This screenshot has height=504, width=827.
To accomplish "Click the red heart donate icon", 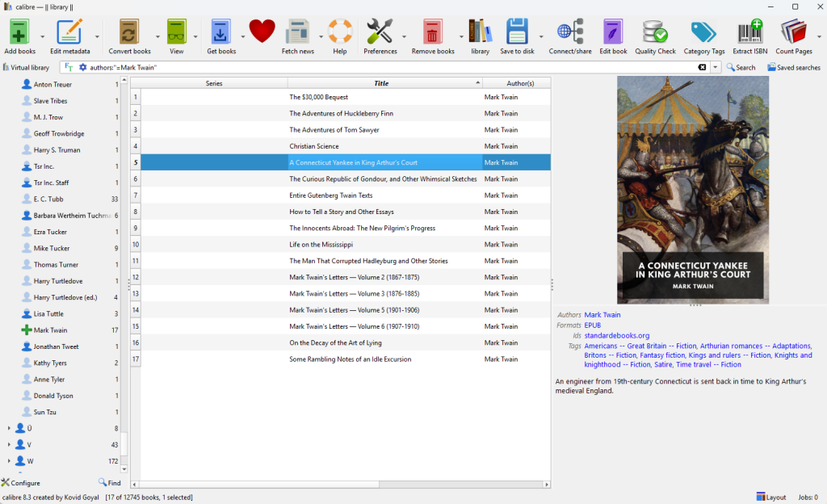I will pyautogui.click(x=262, y=31).
